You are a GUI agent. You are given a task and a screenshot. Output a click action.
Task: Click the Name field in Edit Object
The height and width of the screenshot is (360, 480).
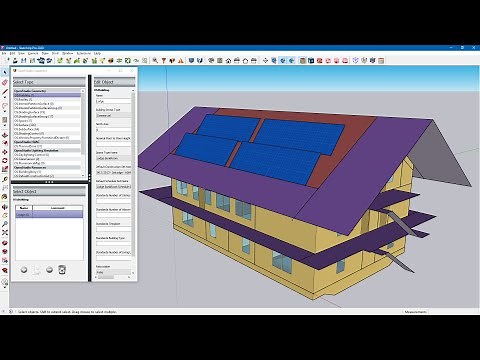point(113,101)
